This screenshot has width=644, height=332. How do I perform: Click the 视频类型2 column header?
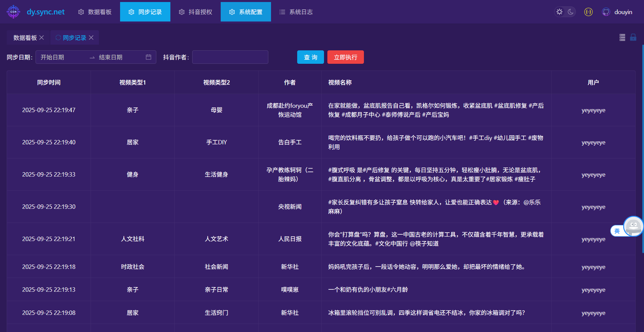216,82
